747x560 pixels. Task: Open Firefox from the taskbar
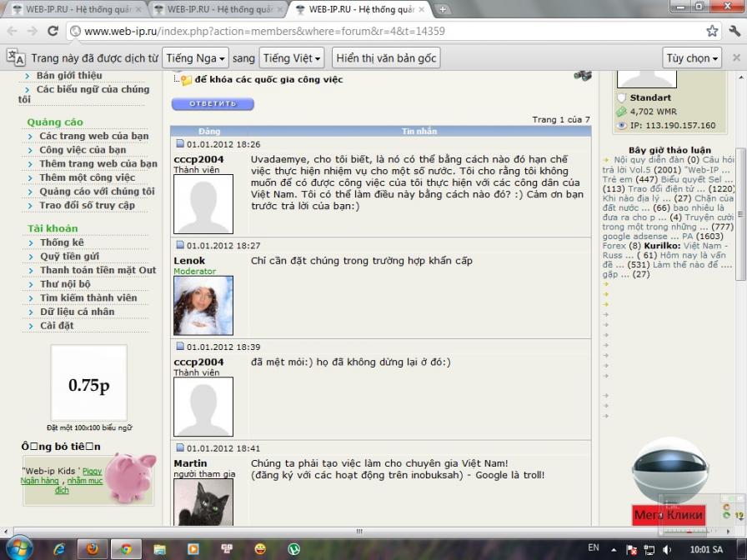[x=93, y=549]
